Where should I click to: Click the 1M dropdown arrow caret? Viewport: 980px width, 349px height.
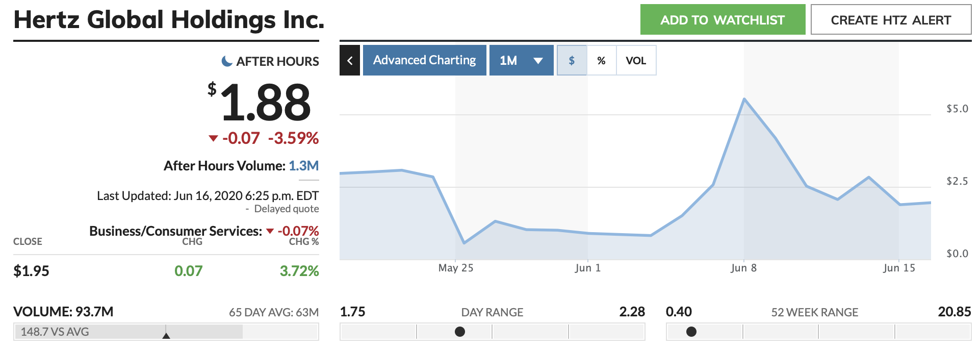coord(538,61)
